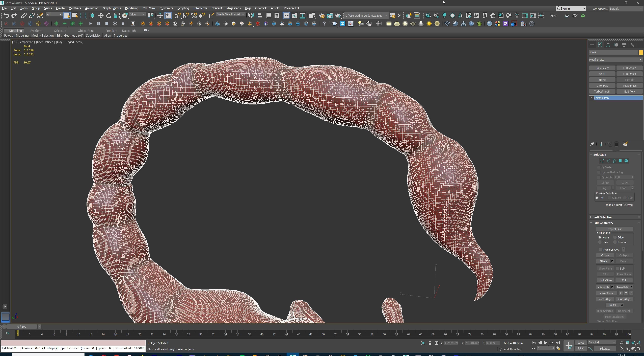
Task: Toggle Show End Result test tube icon
Action: (x=601, y=144)
